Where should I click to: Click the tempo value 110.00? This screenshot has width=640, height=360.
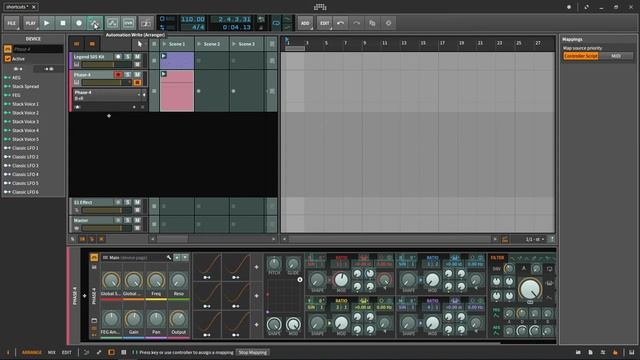tap(193, 19)
